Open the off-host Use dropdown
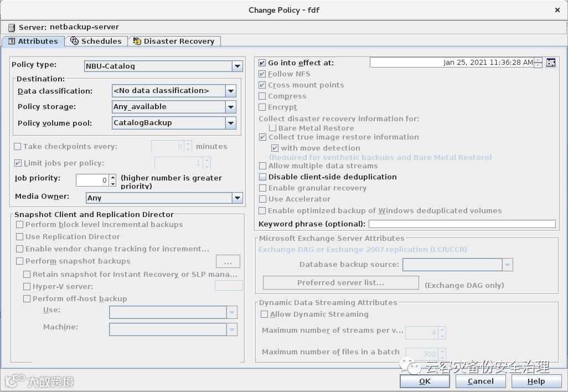This screenshot has width=568, height=392. (x=232, y=312)
